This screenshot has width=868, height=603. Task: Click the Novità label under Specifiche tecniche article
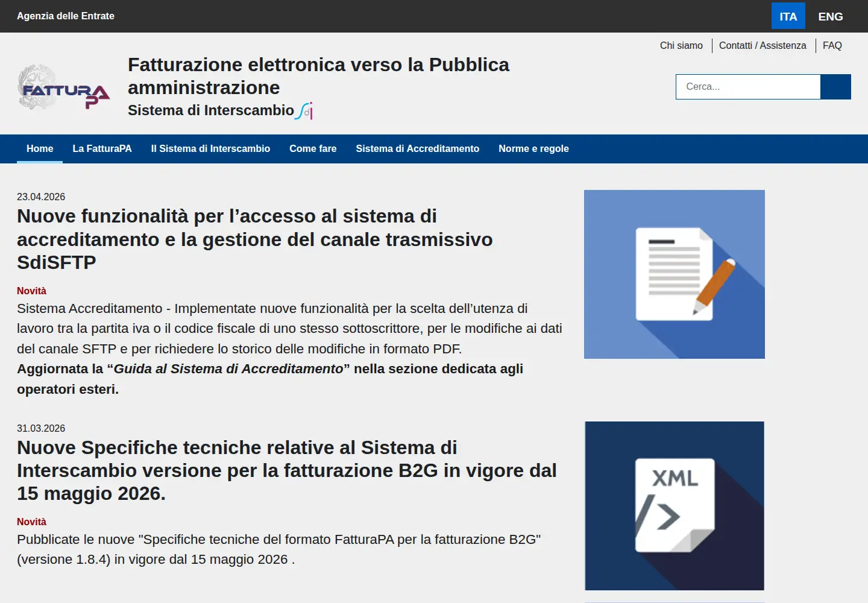point(31,522)
